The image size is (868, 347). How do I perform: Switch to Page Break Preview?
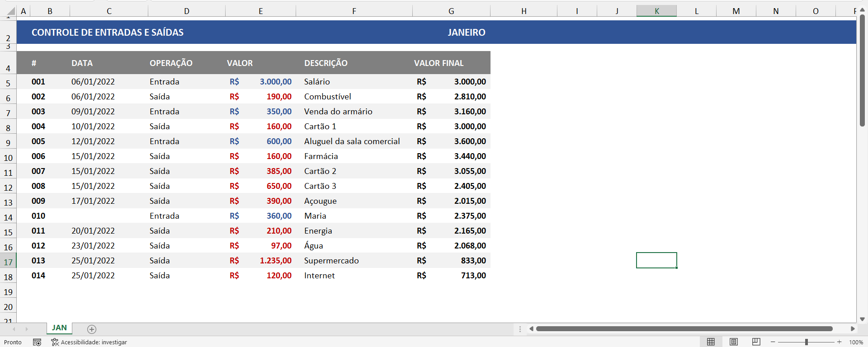[x=756, y=342]
